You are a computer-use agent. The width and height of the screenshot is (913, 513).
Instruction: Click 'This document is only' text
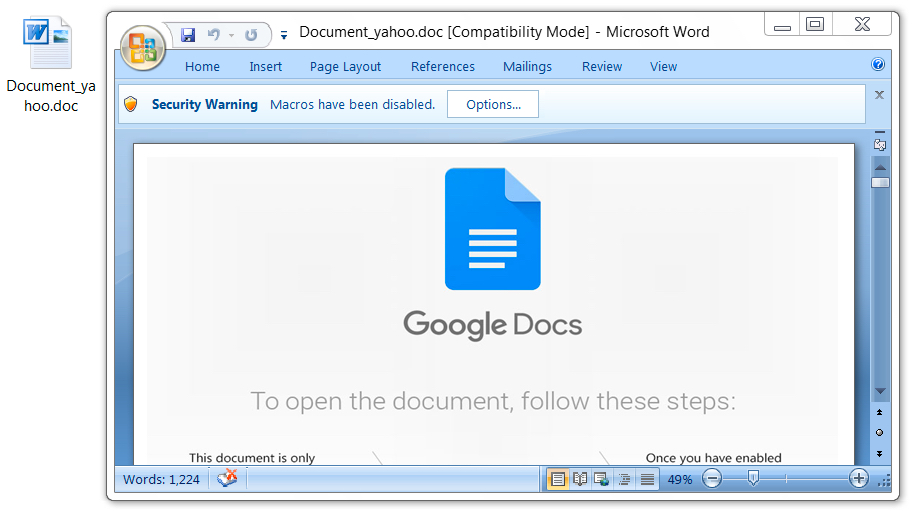(x=252, y=458)
